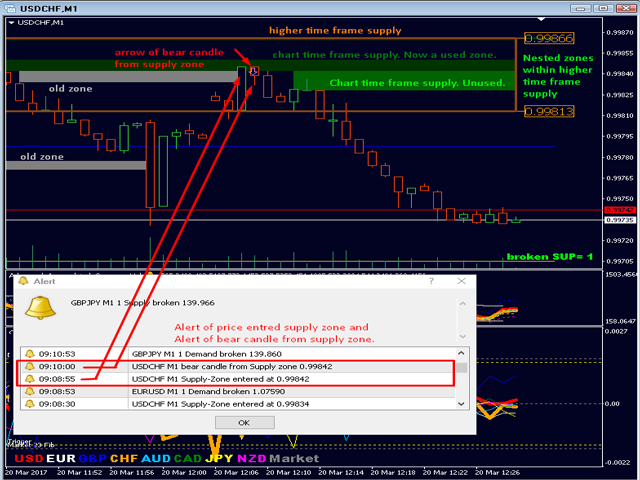Click message box scroll-up chevron
Image resolution: width=640 pixels, height=480 pixels.
tap(462, 304)
